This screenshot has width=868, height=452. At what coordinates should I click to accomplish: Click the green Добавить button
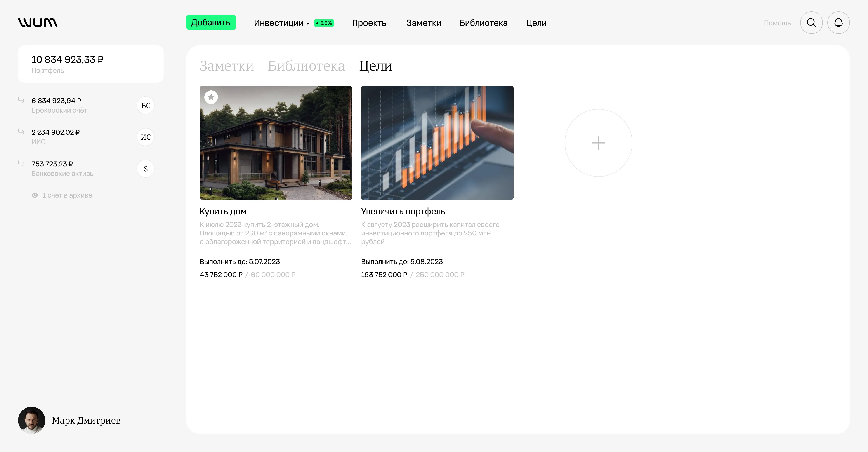(x=211, y=23)
